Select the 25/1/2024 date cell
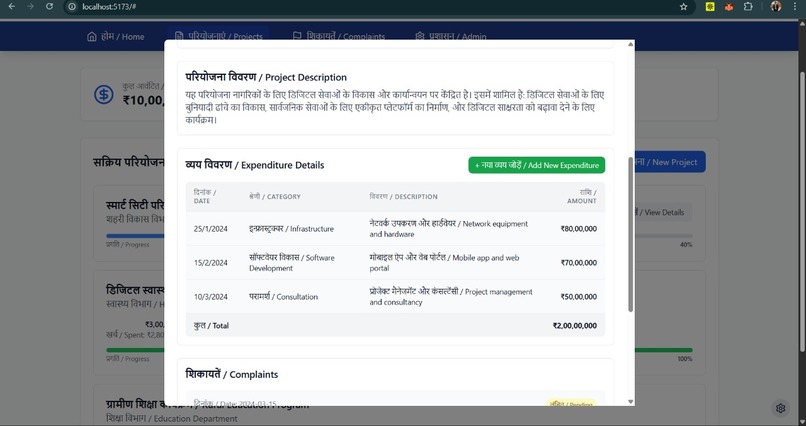The width and height of the screenshot is (806, 426). (211, 229)
